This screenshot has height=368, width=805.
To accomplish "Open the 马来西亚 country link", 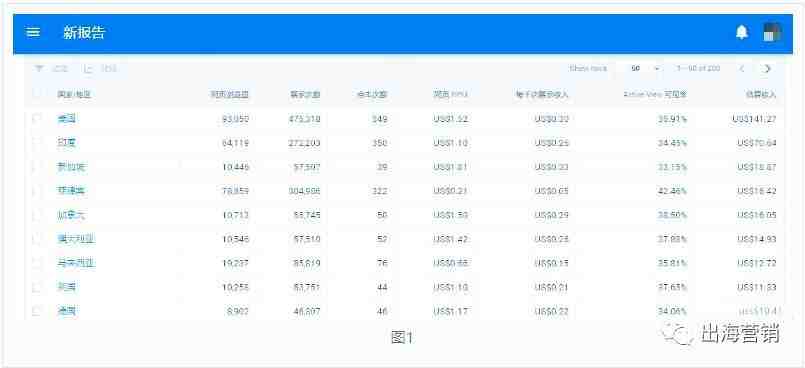I will coord(76,263).
